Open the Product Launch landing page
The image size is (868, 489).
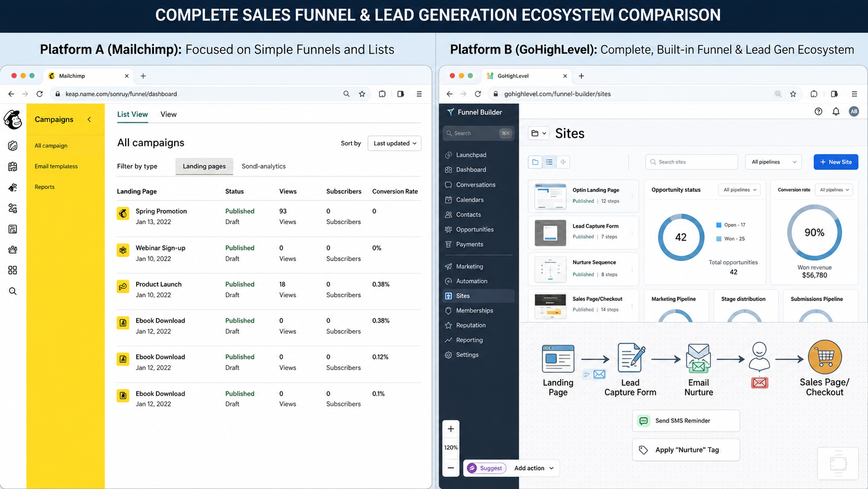click(x=159, y=284)
